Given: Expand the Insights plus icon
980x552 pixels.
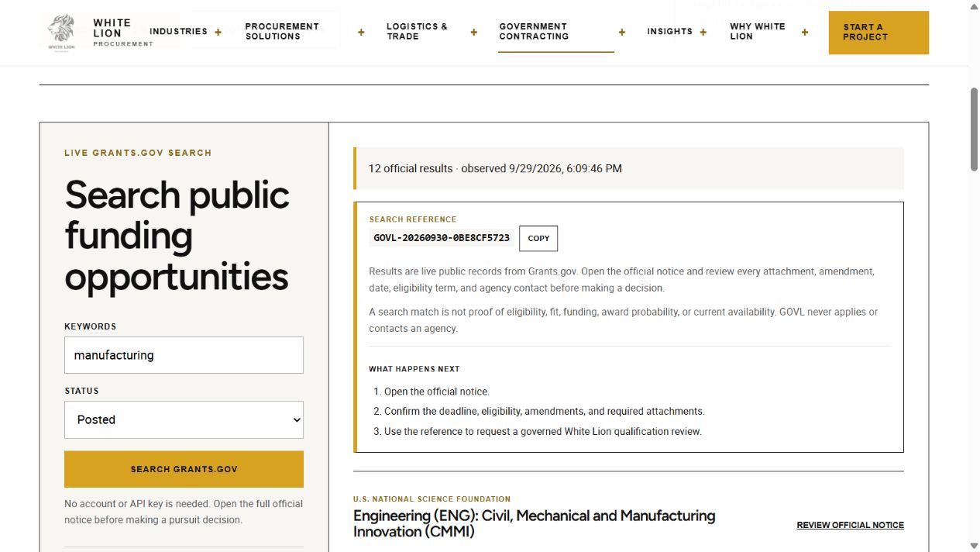Looking at the screenshot, I should (x=703, y=32).
